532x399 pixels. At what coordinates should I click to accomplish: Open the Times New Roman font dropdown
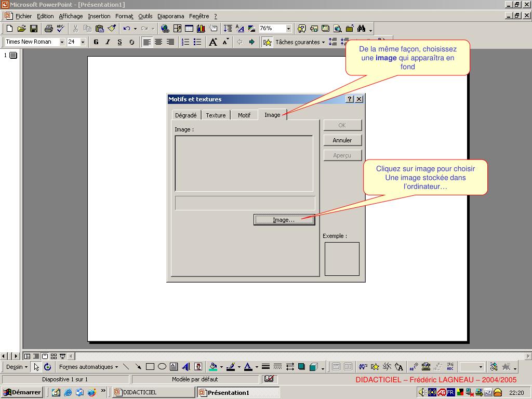pyautogui.click(x=62, y=42)
